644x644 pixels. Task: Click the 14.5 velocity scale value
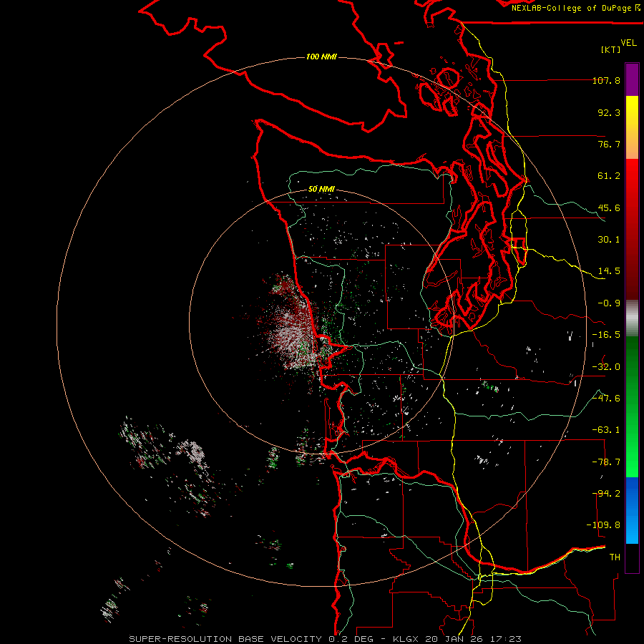point(609,271)
